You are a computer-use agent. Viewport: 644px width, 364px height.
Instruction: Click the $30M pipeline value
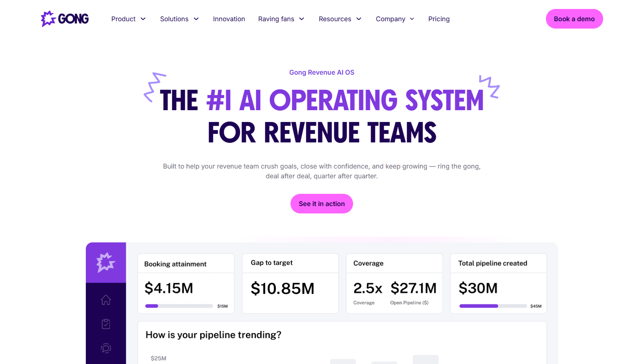click(x=478, y=288)
